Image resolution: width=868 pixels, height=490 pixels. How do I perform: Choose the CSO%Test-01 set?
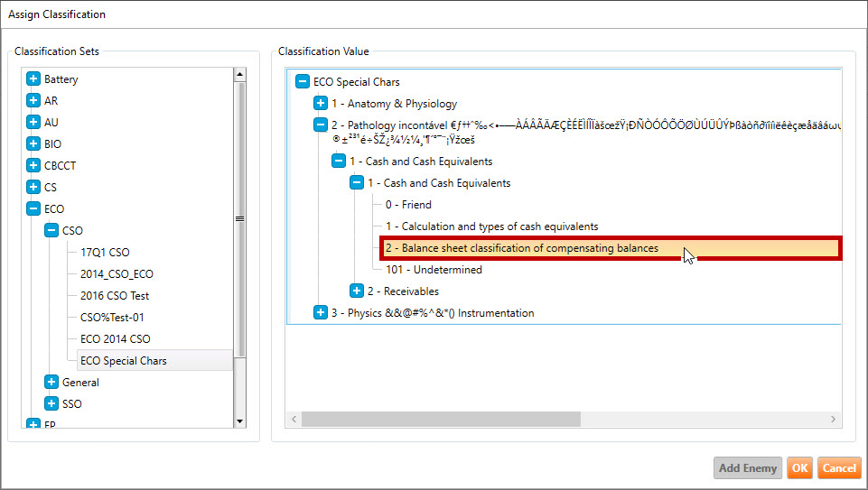click(x=112, y=318)
